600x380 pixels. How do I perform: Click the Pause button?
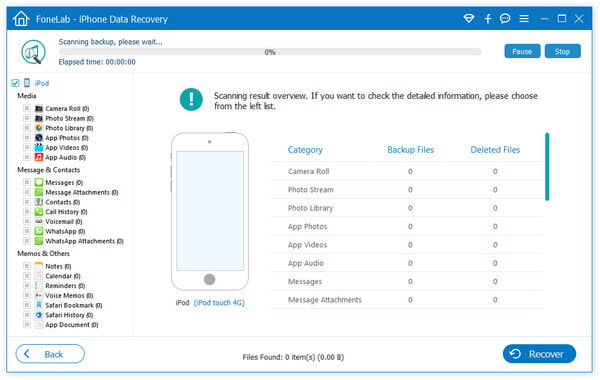[522, 51]
